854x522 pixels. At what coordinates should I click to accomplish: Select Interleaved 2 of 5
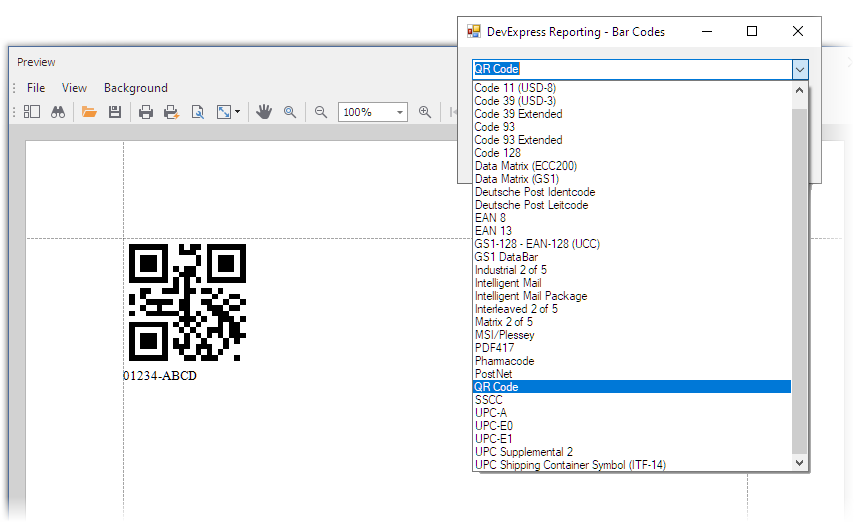(632, 309)
